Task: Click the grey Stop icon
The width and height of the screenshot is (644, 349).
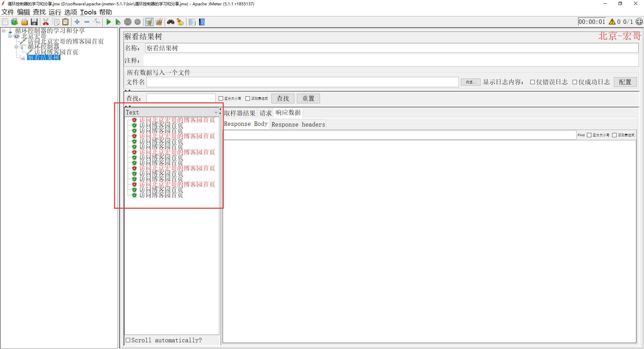Action: click(x=128, y=22)
